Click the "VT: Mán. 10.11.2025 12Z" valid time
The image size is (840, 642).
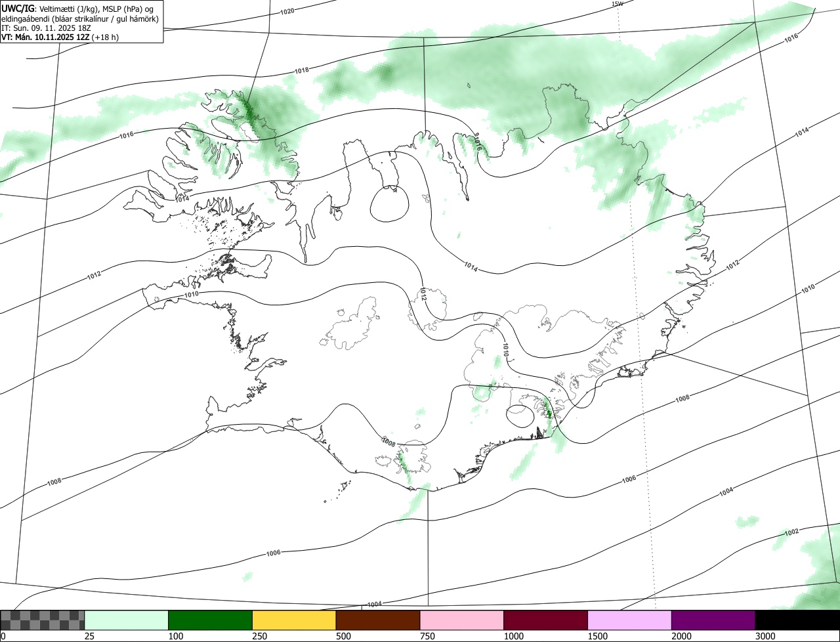[x=45, y=37]
